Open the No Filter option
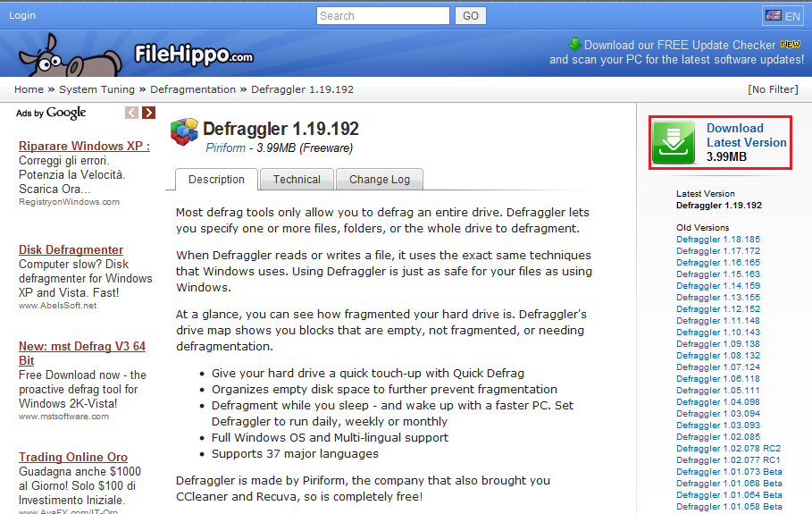Viewport: 812px width, 514px height. (x=773, y=89)
